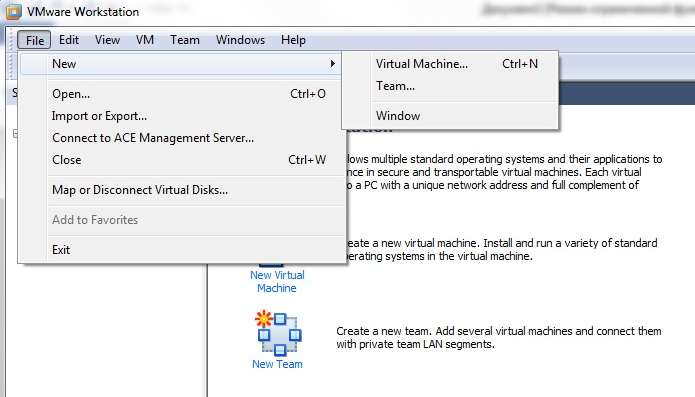Click the New Team link label
The height and width of the screenshot is (397, 695).
coord(277,364)
